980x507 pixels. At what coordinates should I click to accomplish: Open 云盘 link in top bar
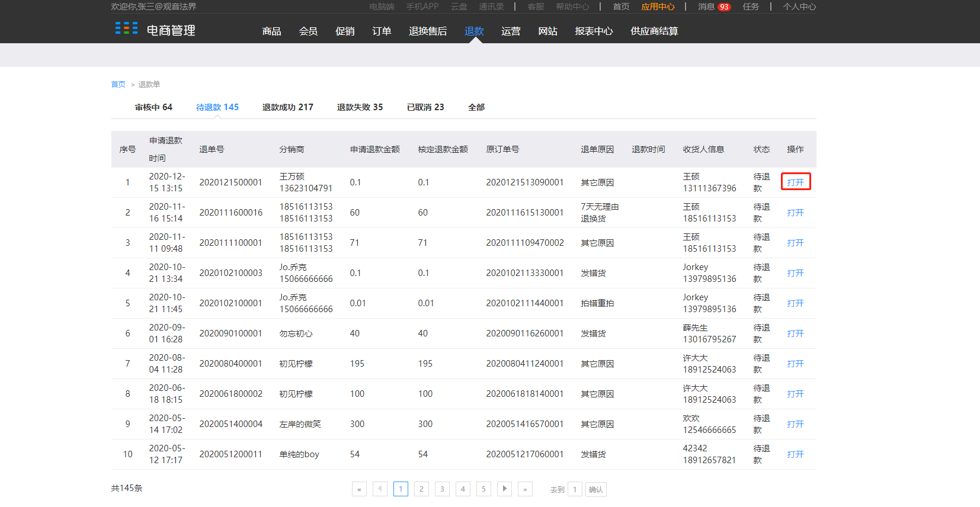click(459, 7)
